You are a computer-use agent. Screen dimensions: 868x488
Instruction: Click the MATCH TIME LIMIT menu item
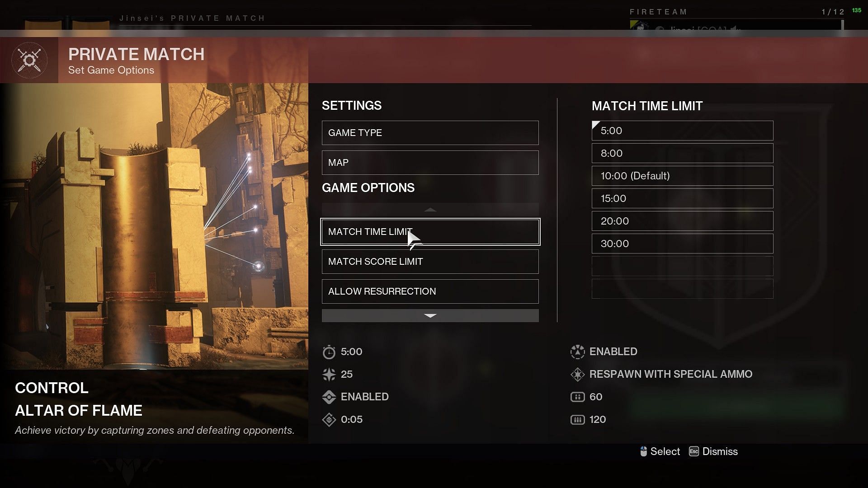pos(430,232)
